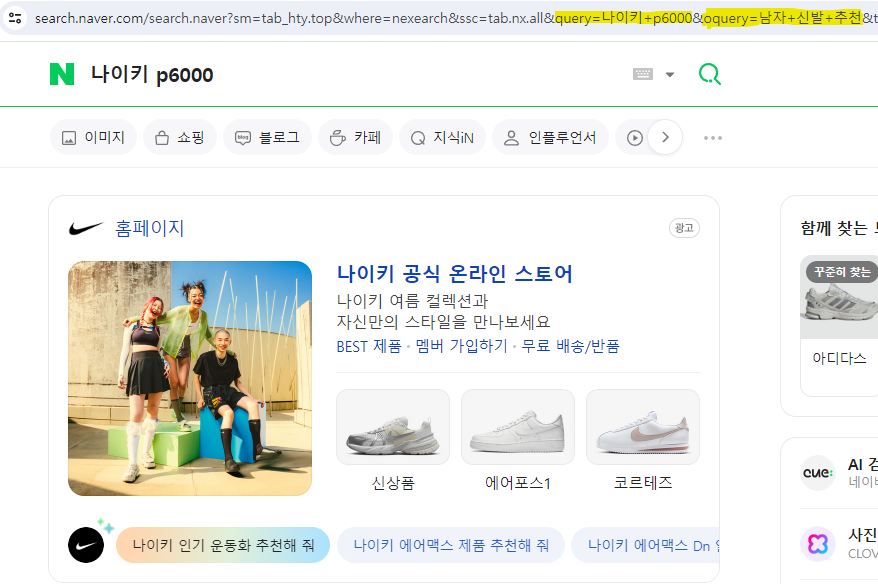Click the green Naver N logo
This screenshot has height=584, width=878.
click(x=62, y=74)
